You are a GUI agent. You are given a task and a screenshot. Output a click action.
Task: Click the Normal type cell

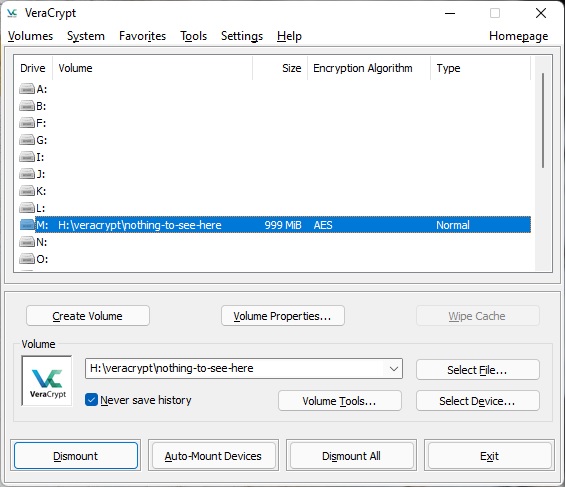[x=453, y=225]
